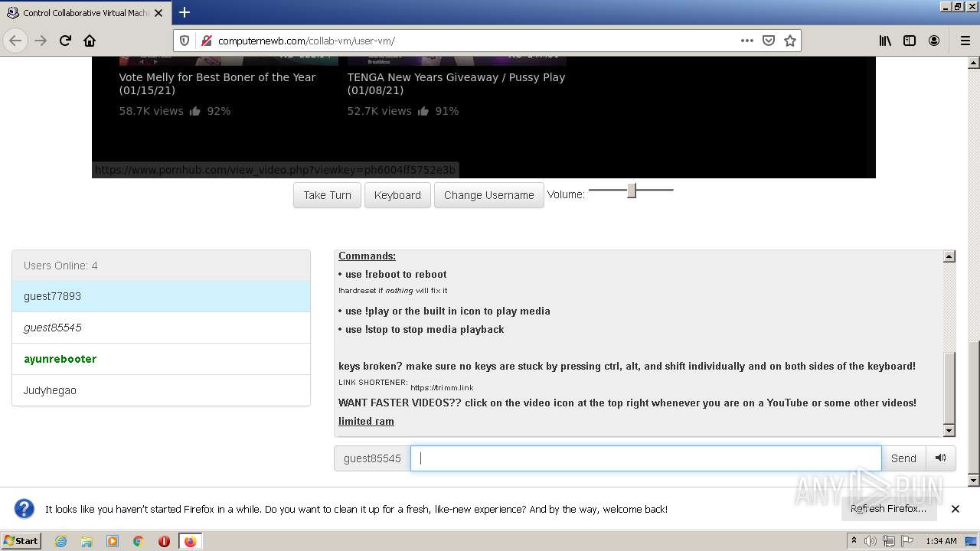Open the on-screen Keyboard button
This screenshot has width=980, height=551.
pyautogui.click(x=397, y=195)
